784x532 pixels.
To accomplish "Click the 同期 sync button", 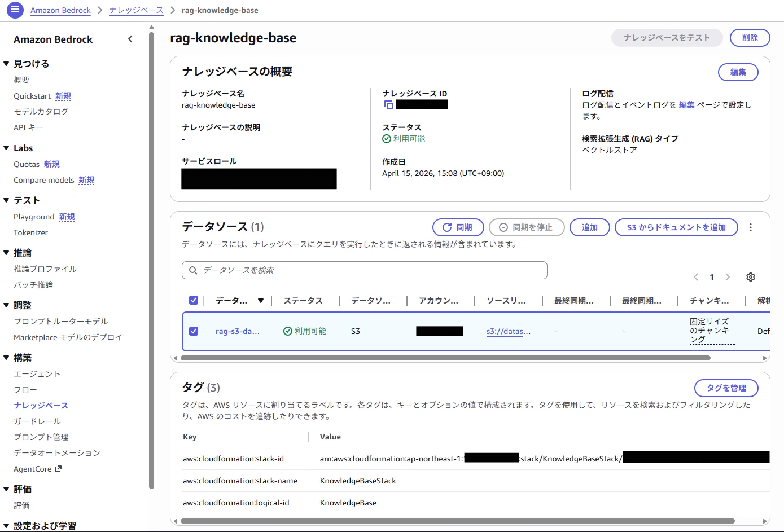I will coord(458,227).
